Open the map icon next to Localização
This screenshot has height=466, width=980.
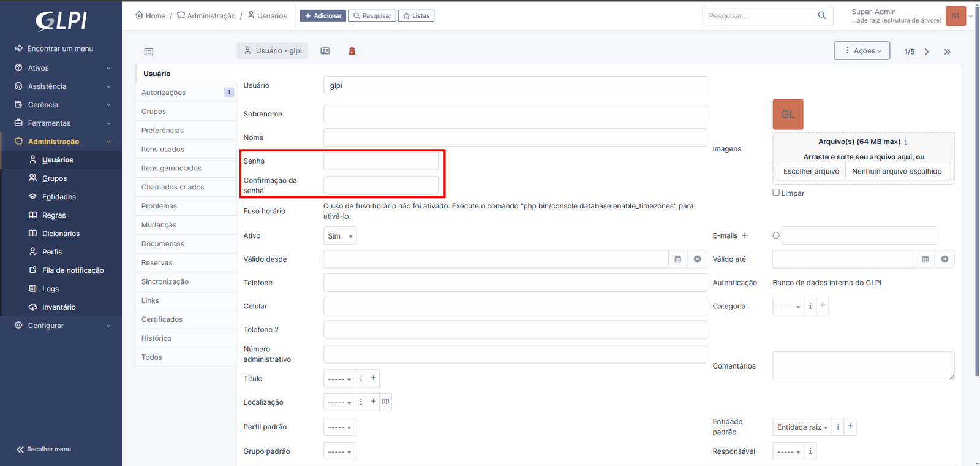click(385, 402)
